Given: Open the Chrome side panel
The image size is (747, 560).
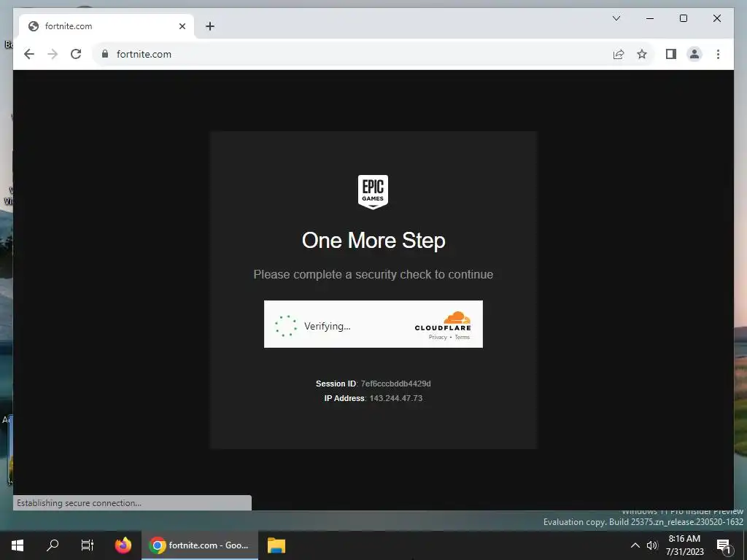Looking at the screenshot, I should click(671, 54).
